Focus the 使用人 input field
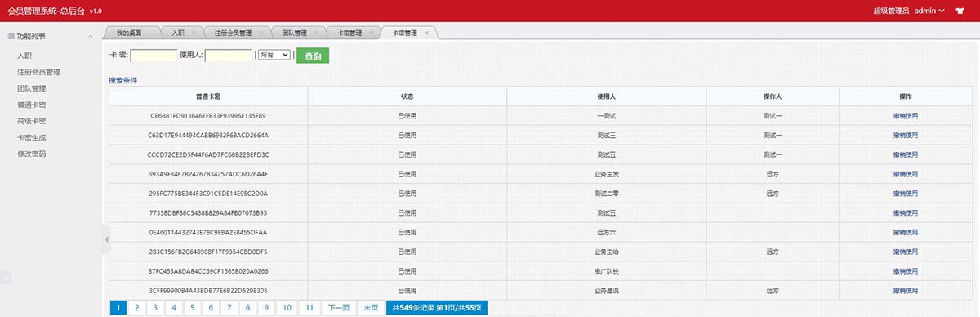980x317 pixels. pyautogui.click(x=228, y=56)
